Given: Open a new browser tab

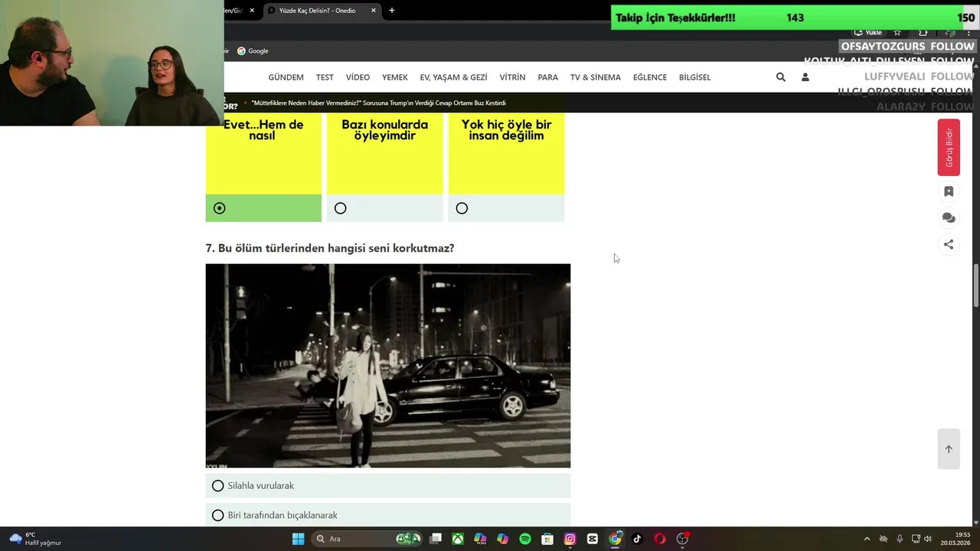Looking at the screenshot, I should (392, 10).
